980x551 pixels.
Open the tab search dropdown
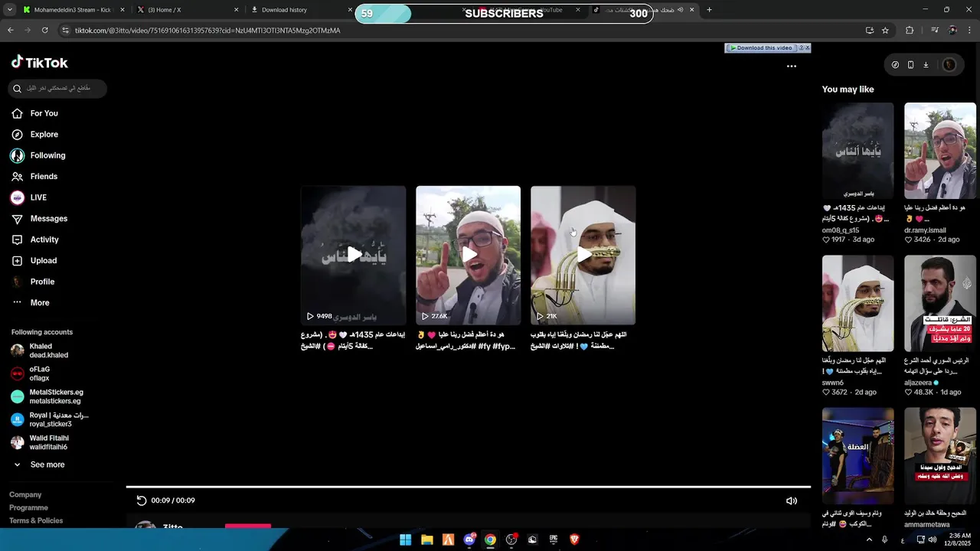pyautogui.click(x=9, y=10)
